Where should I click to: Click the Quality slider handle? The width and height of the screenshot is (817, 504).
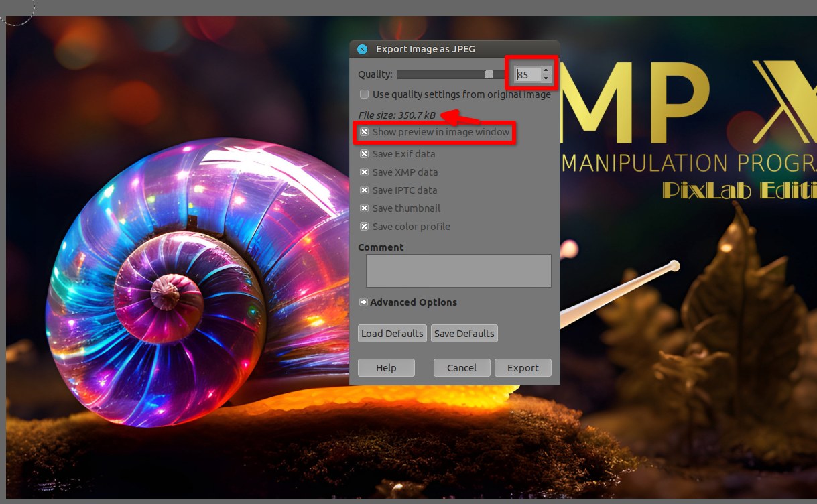[489, 74]
